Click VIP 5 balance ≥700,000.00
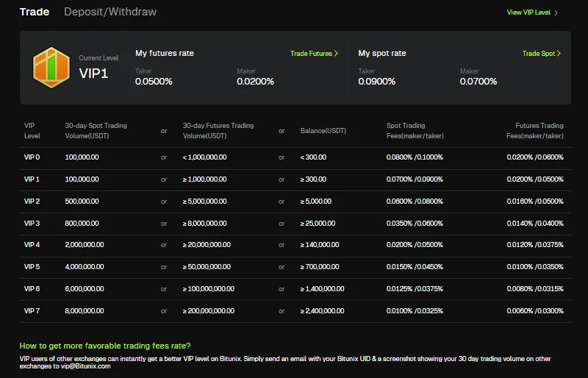The height and width of the screenshot is (378, 588). (x=320, y=267)
